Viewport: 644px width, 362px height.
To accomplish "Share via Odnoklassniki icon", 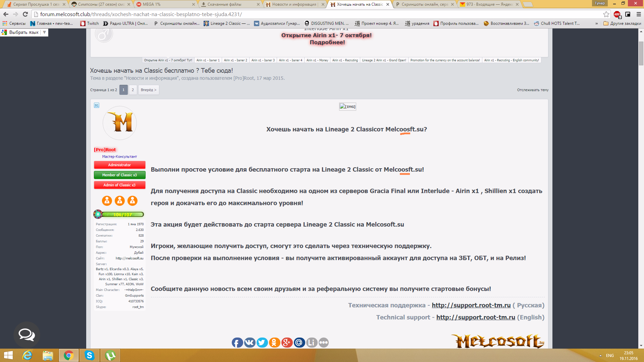I will point(274,343).
